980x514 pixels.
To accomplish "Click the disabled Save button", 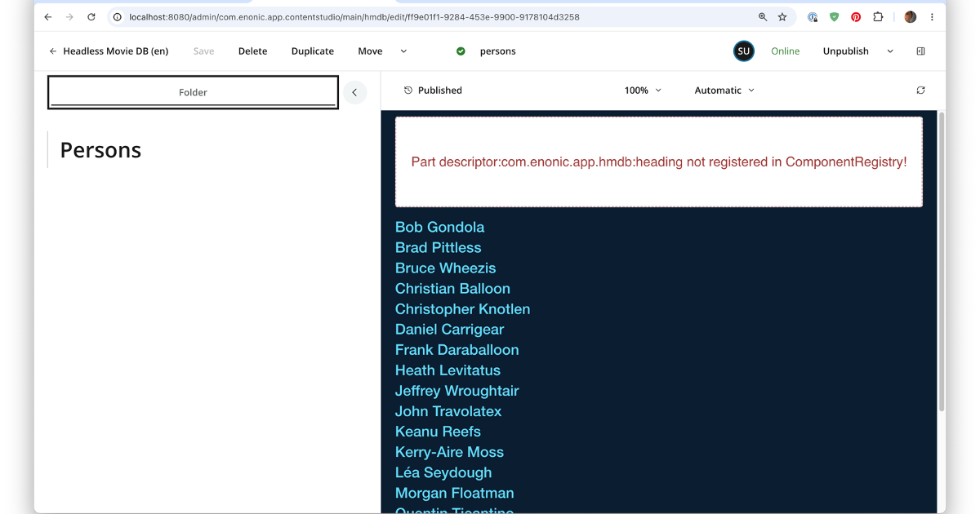I will (x=203, y=51).
